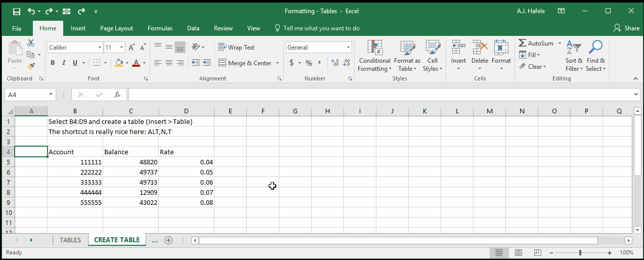Toggle Italic formatting
644x260 pixels.
(x=64, y=63)
